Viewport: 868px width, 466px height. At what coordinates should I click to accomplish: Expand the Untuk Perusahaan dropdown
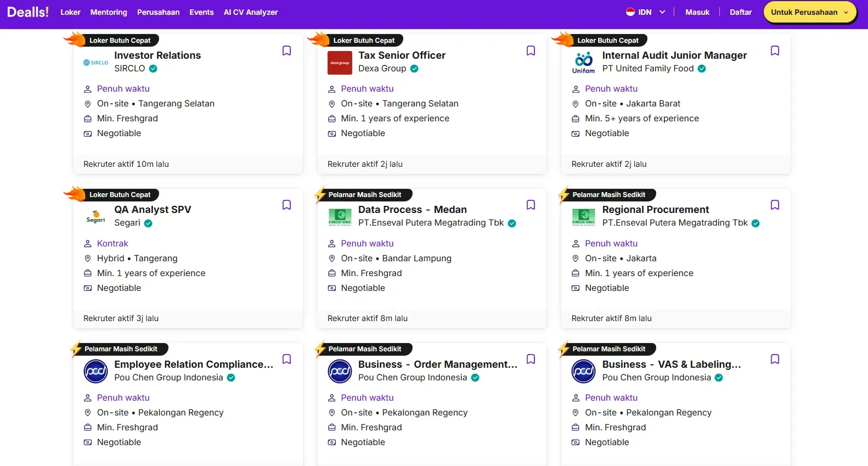tap(809, 12)
